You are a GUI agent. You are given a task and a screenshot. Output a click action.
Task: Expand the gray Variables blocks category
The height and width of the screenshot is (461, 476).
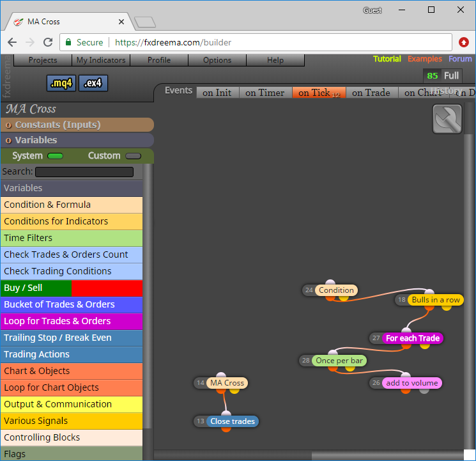point(72,188)
